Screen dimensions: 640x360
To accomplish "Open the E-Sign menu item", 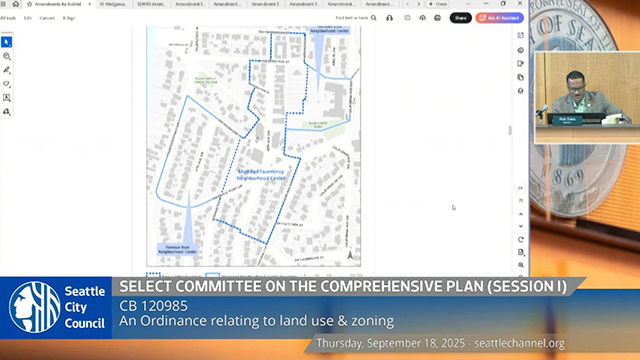I will click(x=69, y=18).
